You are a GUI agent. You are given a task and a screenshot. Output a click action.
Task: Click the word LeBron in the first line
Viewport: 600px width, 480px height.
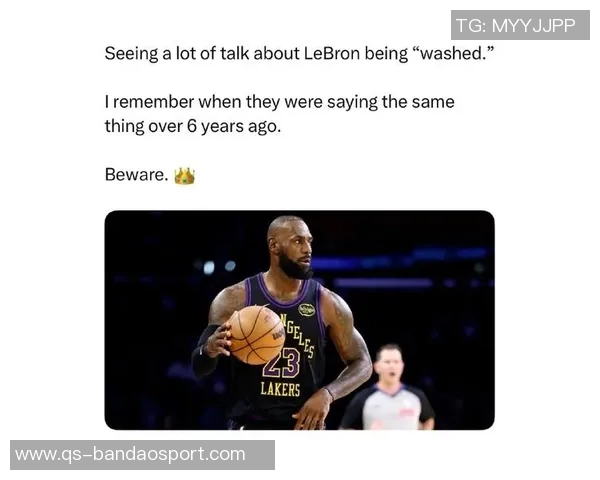(332, 53)
